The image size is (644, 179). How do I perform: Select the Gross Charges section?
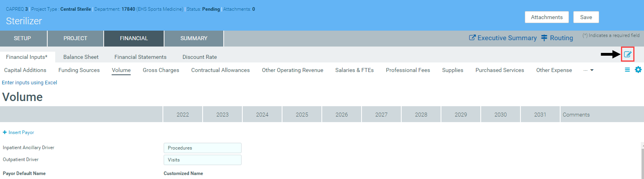click(x=161, y=70)
